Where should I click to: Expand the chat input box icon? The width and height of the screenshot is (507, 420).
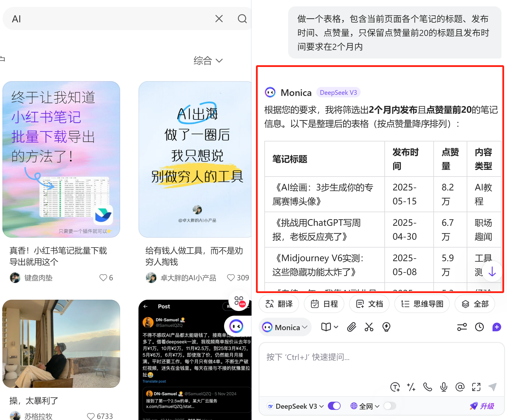pos(476,387)
